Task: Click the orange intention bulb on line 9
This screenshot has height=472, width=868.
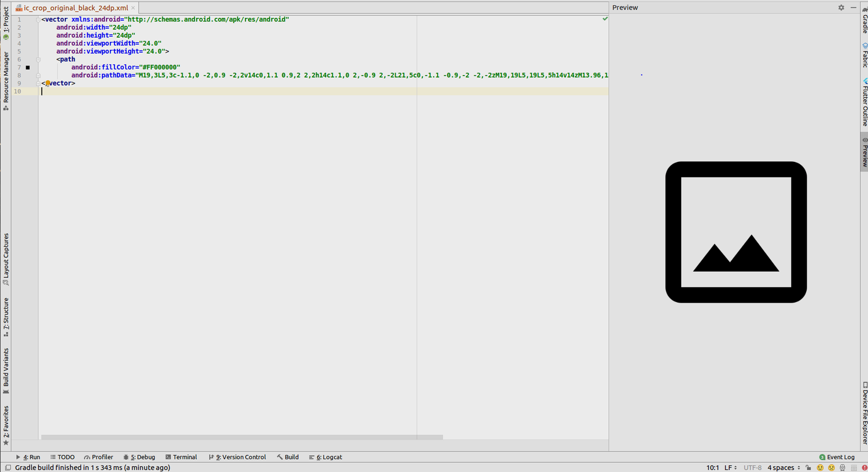Action: click(x=47, y=84)
